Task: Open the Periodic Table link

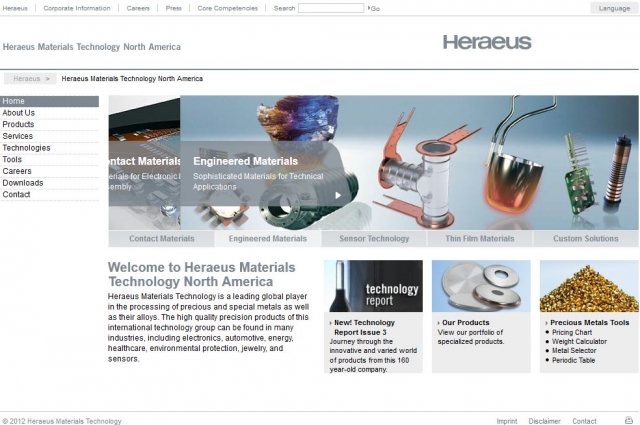Action: (x=573, y=360)
